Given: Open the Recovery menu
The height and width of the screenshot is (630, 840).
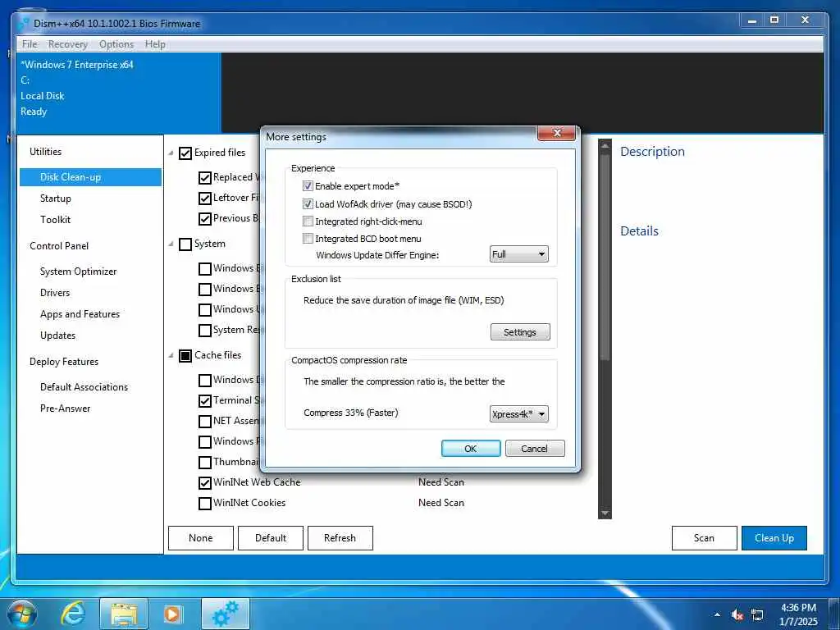Looking at the screenshot, I should [x=67, y=44].
